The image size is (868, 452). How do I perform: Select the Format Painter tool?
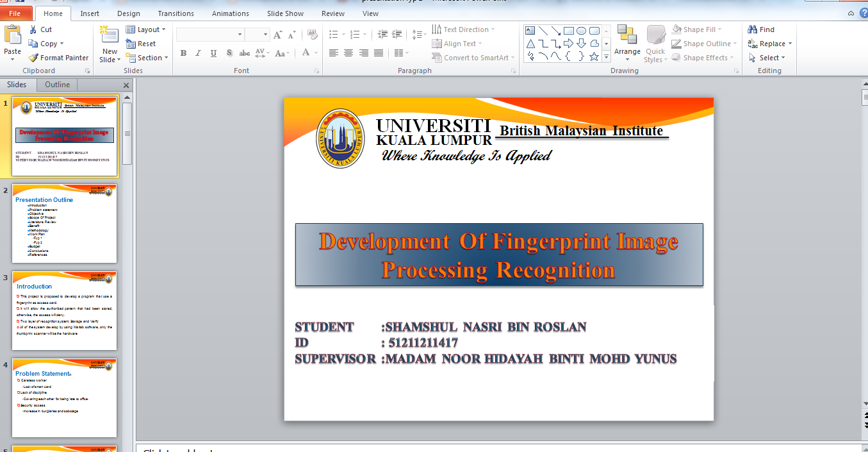[58, 57]
